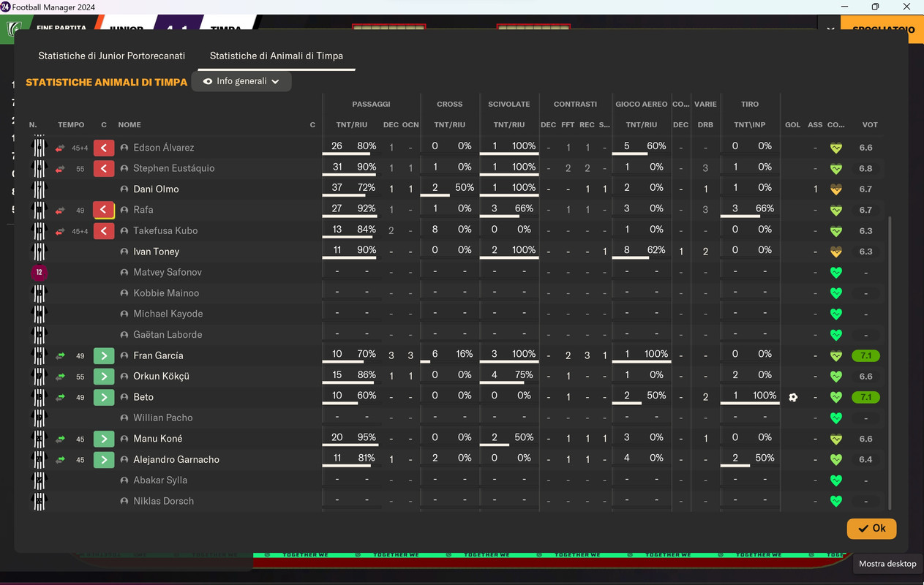Sort by the TEMPO column header
The width and height of the screenshot is (924, 585).
71,125
